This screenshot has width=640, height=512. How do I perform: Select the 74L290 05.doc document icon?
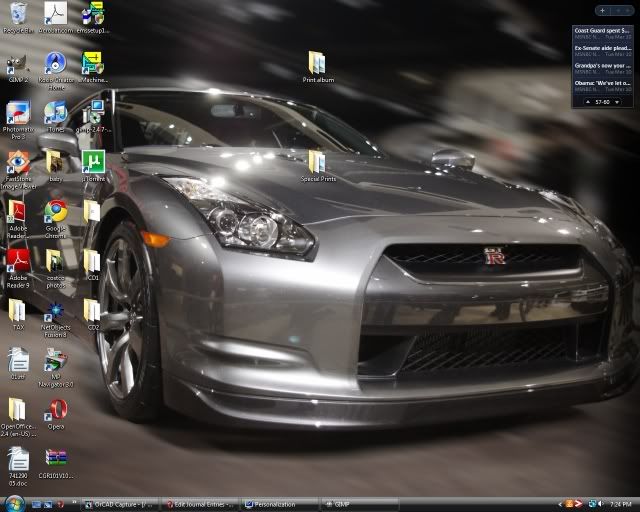18,467
